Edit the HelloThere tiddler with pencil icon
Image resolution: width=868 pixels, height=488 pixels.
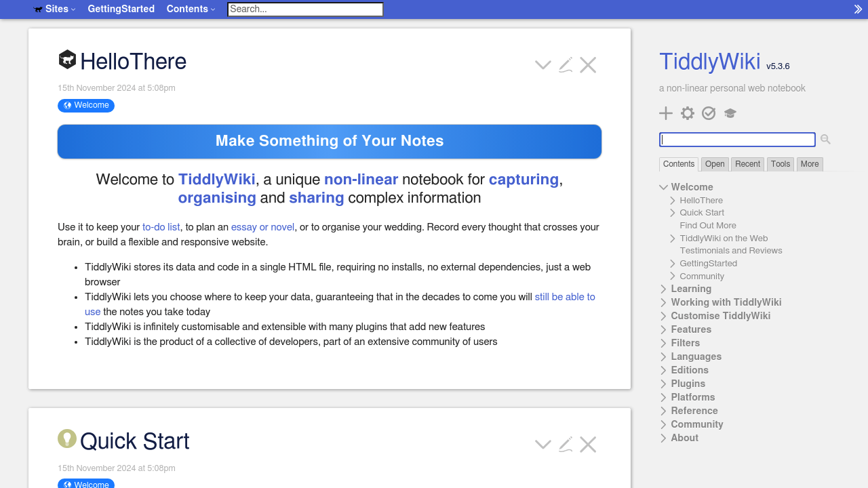tap(566, 65)
